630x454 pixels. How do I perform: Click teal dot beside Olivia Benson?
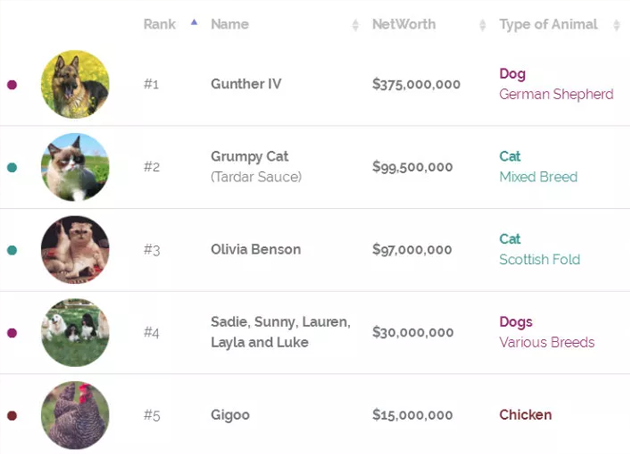12,250
